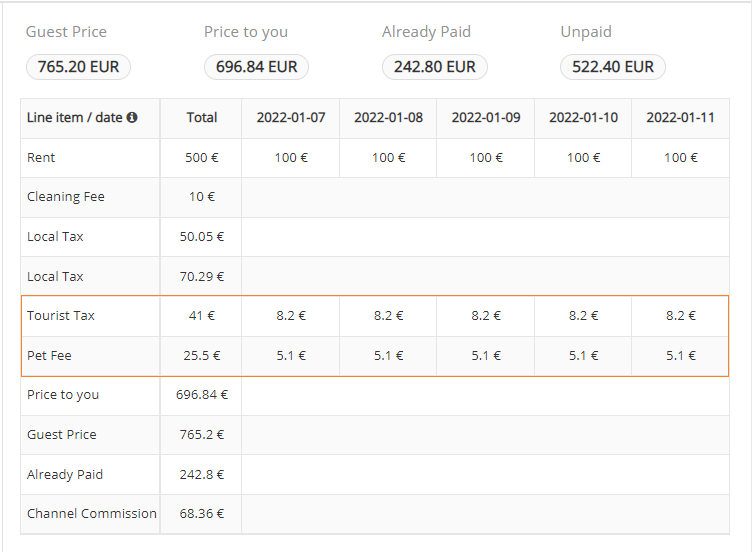Image resolution: width=752 pixels, height=552 pixels.
Task: Click the Pet Fee total of 25.5 €
Action: pyautogui.click(x=201, y=355)
